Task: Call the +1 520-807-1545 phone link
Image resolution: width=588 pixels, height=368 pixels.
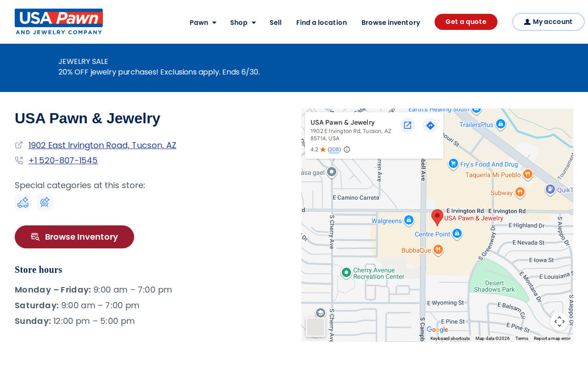Action: pyautogui.click(x=63, y=161)
